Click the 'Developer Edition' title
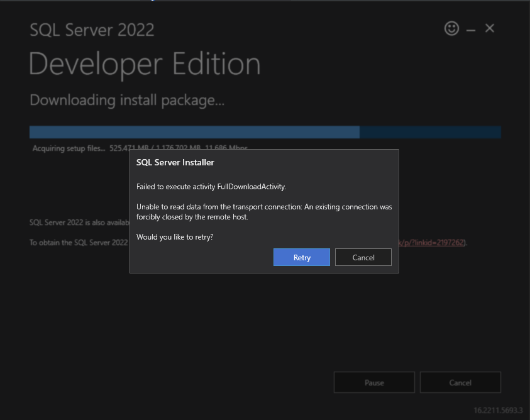This screenshot has width=530, height=420. (x=145, y=64)
